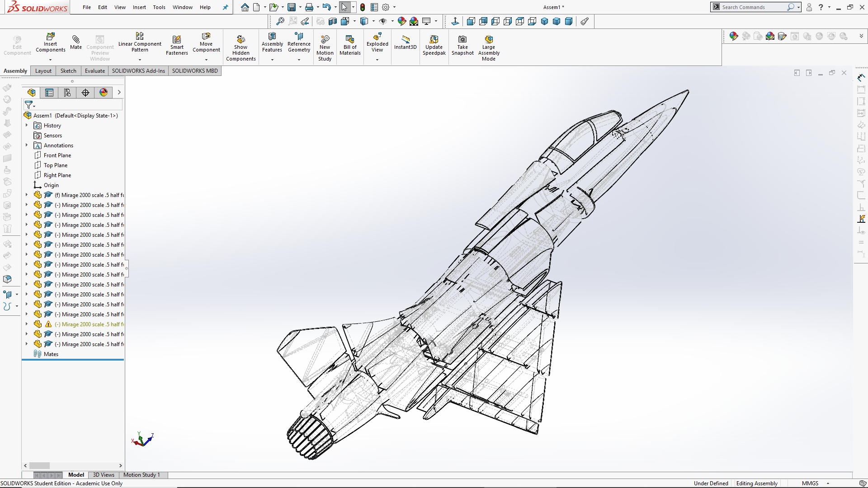Open the File menu

point(87,7)
